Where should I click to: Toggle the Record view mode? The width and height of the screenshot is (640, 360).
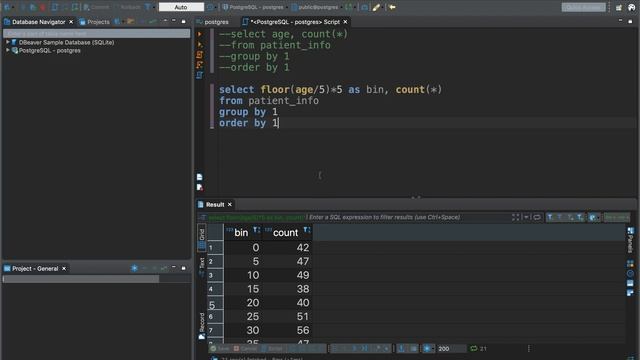pos(202,325)
